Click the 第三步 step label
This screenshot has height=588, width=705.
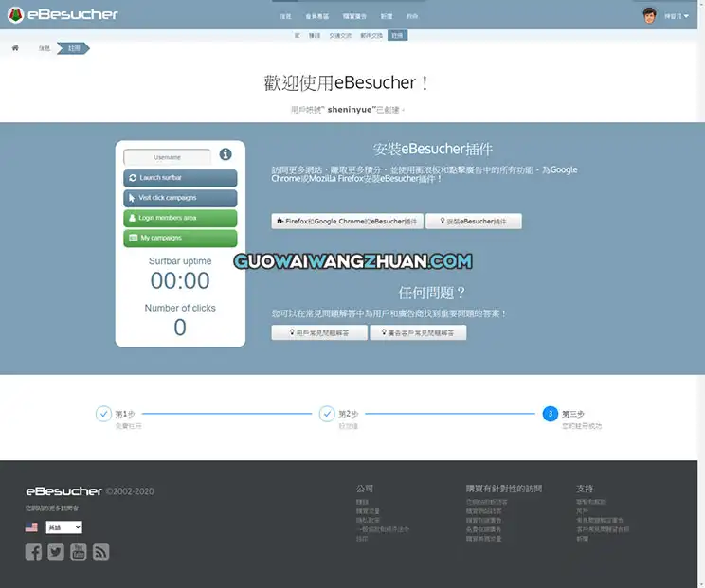coord(572,414)
